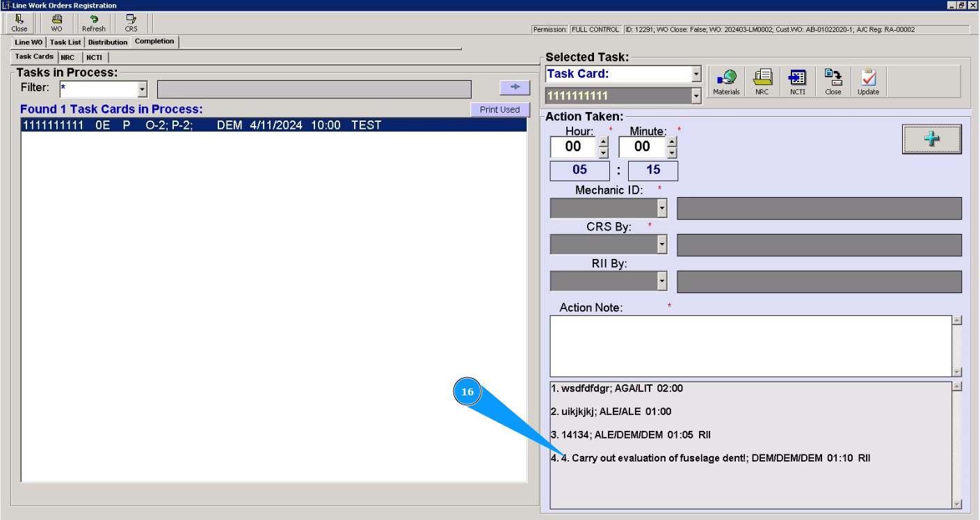Open the RII By dropdown
Image resolution: width=980 pixels, height=520 pixels.
662,281
